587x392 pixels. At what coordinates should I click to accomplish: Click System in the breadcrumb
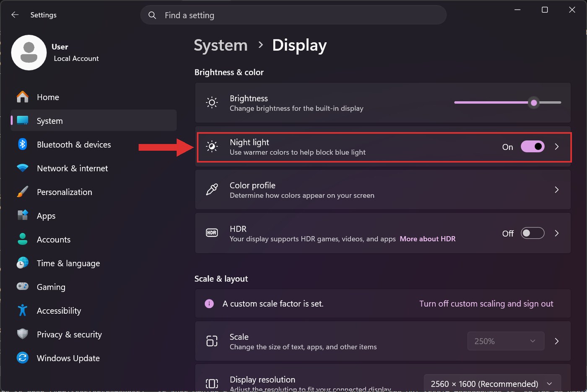click(x=221, y=45)
